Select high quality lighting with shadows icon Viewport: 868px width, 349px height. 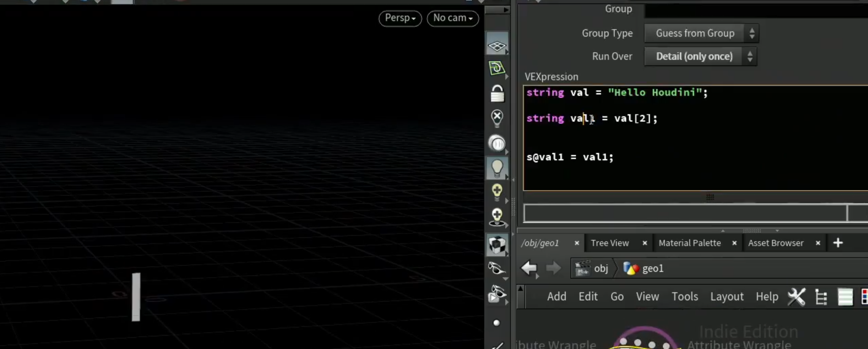point(497,217)
